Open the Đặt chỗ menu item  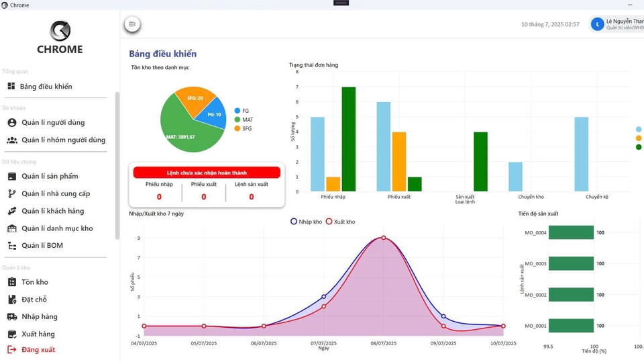click(34, 300)
